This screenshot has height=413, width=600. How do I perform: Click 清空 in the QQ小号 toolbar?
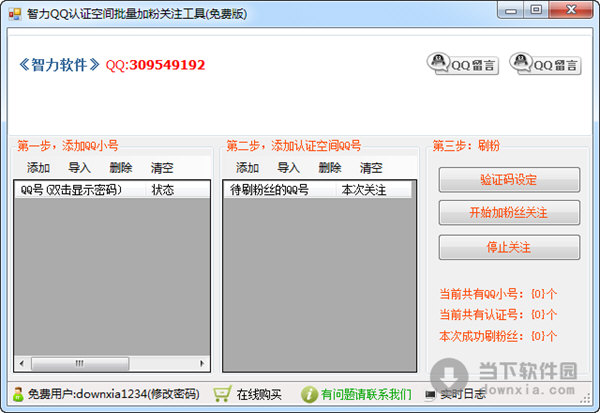[x=162, y=168]
